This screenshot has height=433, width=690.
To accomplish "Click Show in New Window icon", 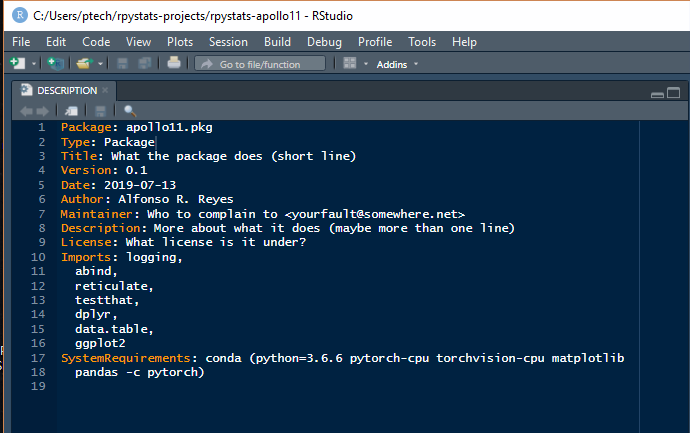I will pos(71,110).
